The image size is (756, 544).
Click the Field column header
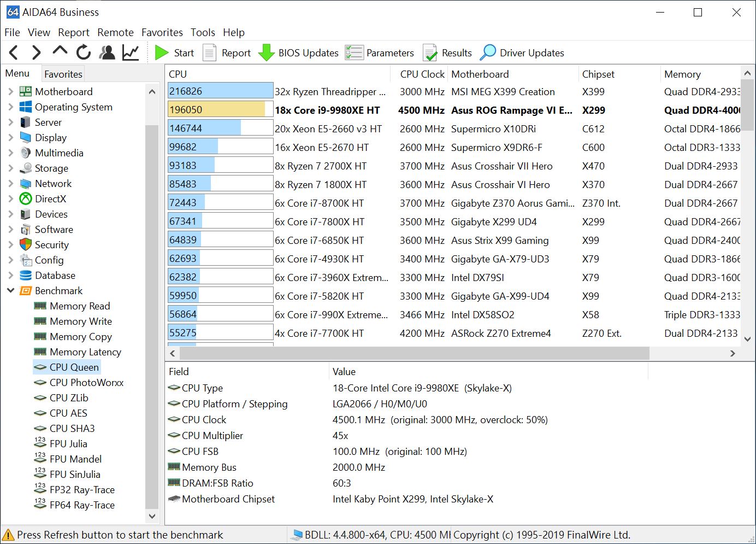[247, 371]
